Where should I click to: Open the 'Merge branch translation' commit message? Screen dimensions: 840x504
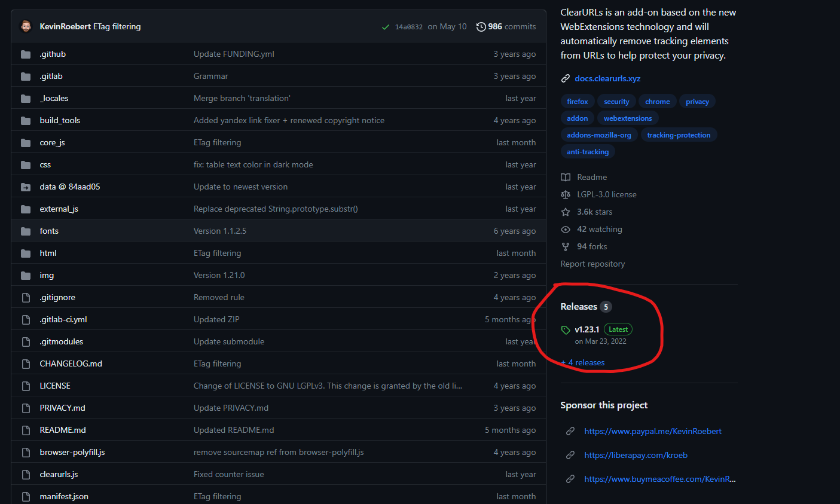(242, 99)
